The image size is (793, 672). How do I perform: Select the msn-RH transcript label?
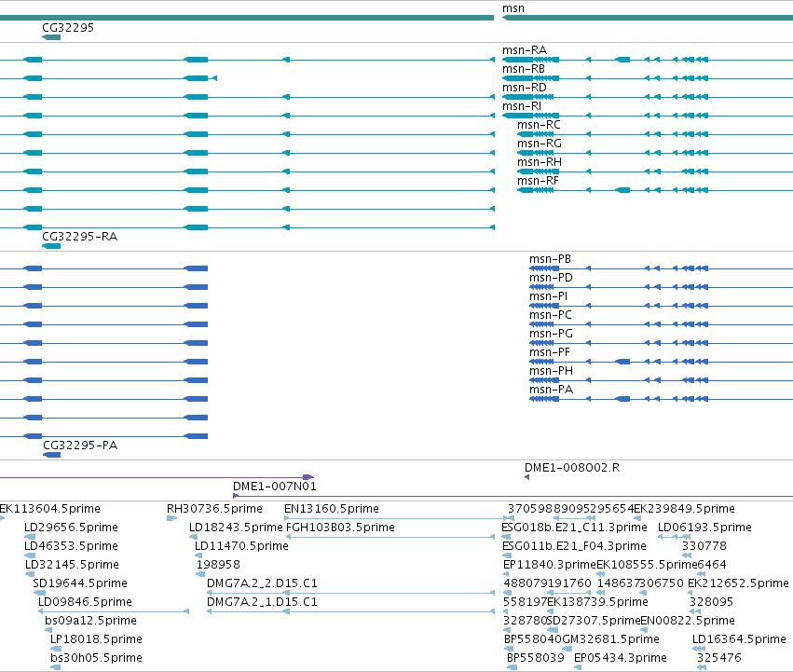tap(540, 162)
